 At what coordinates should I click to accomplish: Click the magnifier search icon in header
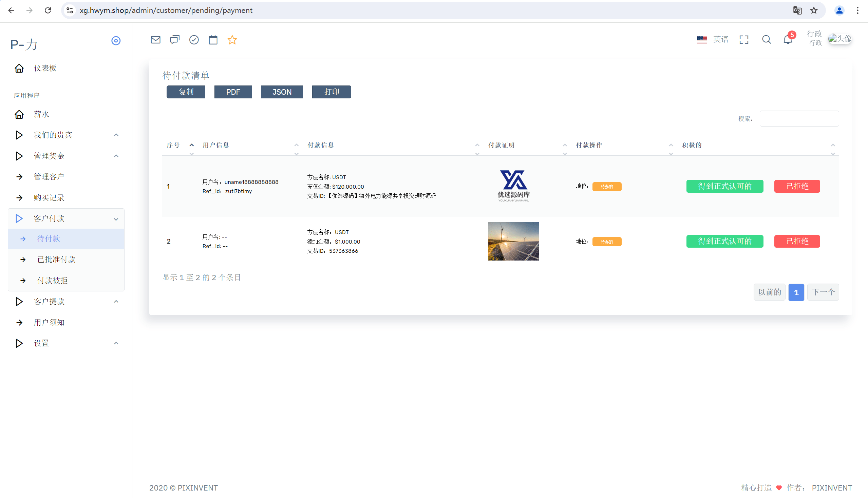pos(767,40)
